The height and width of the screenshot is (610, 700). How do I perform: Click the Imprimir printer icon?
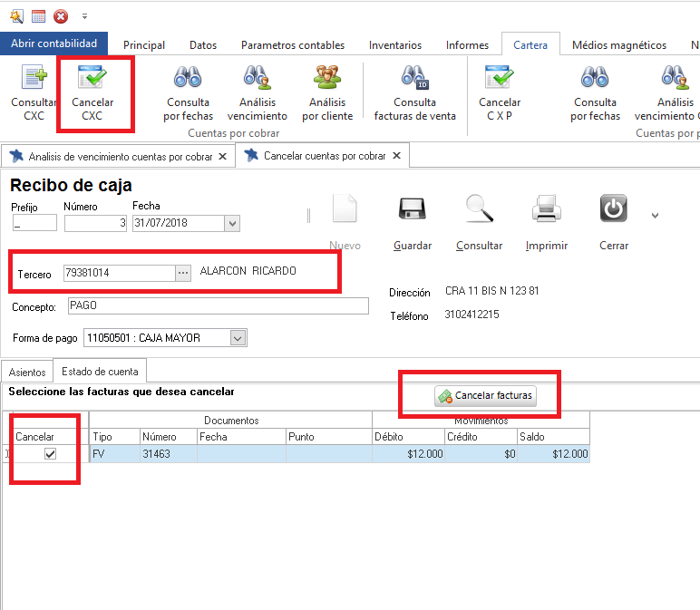click(x=546, y=210)
